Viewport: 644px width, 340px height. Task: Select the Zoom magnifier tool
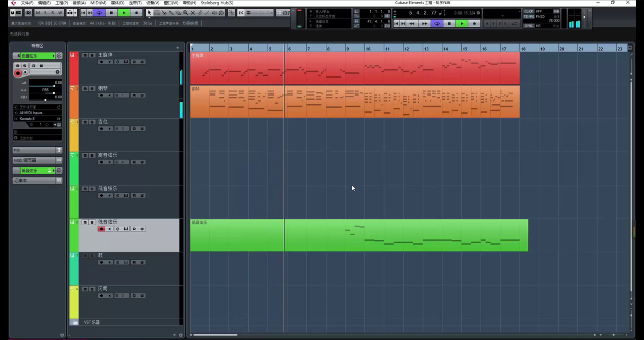[185, 13]
